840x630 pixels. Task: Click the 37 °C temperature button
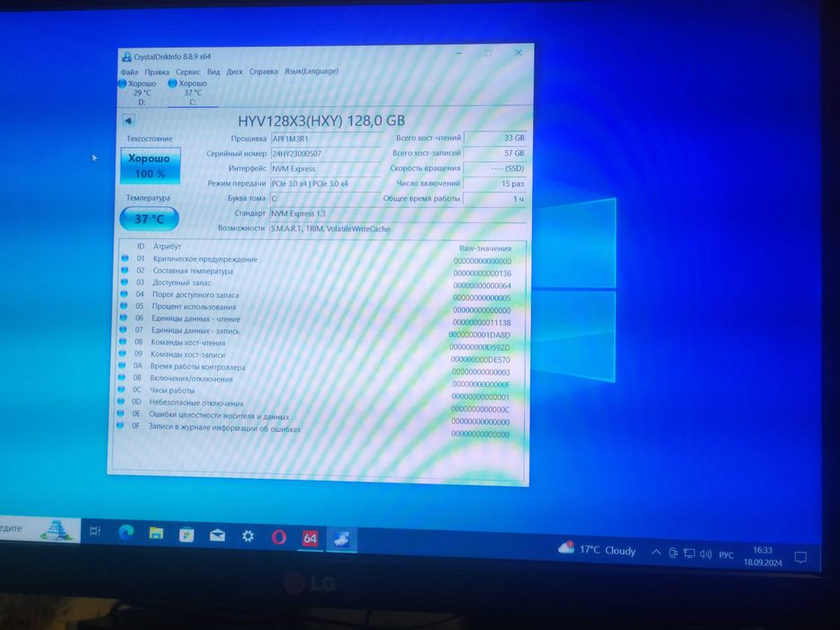pyautogui.click(x=149, y=219)
